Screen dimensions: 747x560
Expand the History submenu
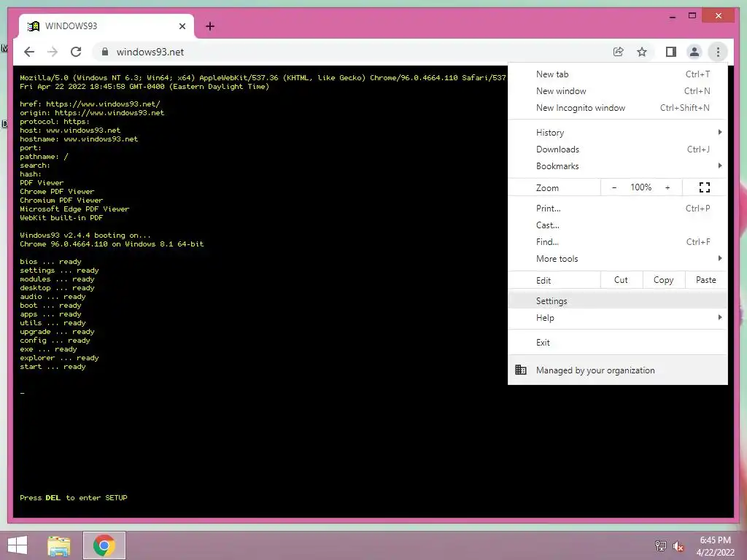618,133
